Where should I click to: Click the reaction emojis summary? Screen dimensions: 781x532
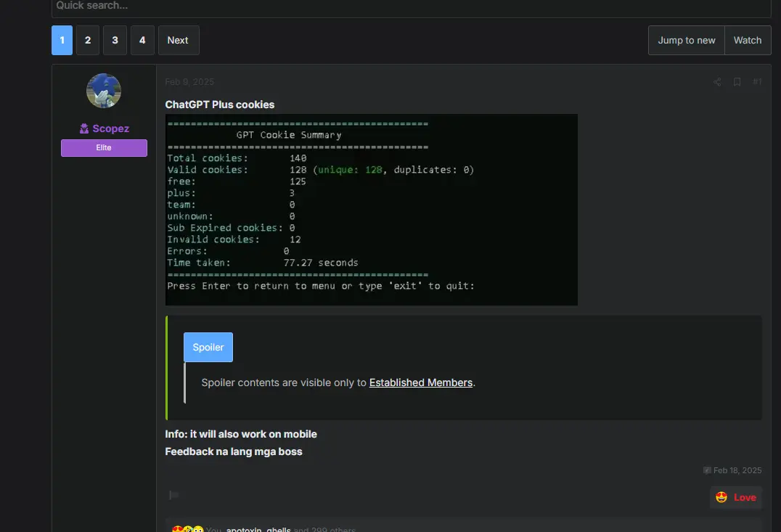click(x=188, y=529)
